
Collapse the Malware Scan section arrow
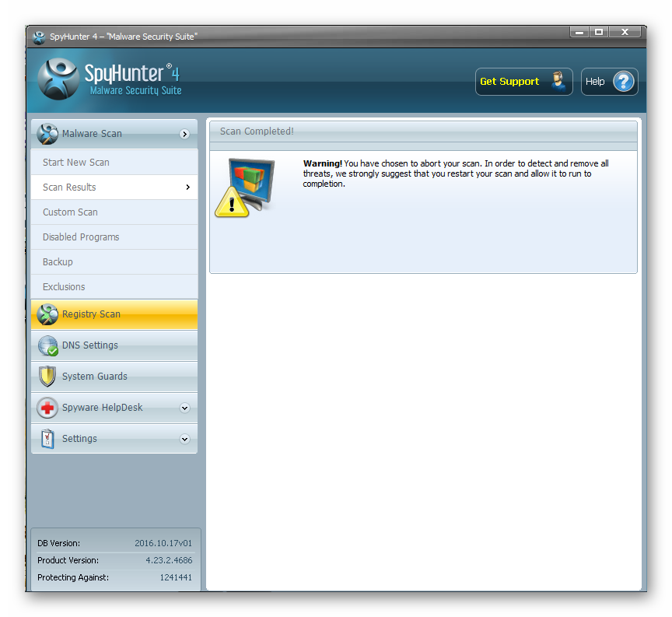pyautogui.click(x=184, y=134)
